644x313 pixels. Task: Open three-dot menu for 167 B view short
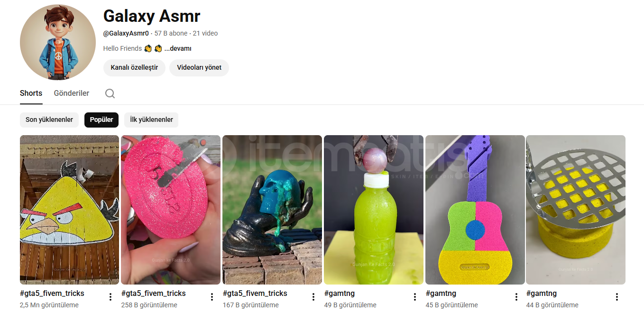313,297
